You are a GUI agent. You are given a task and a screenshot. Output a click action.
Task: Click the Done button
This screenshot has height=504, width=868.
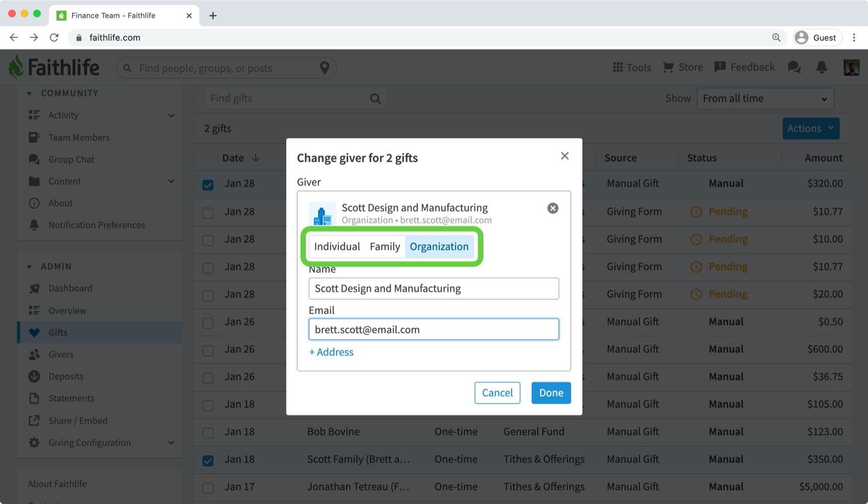point(551,393)
